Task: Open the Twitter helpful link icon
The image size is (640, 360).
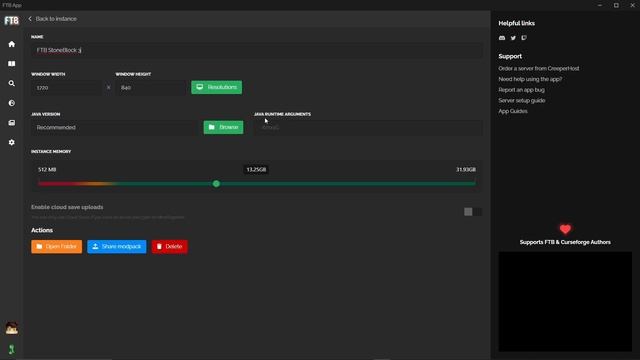Action: pos(513,38)
